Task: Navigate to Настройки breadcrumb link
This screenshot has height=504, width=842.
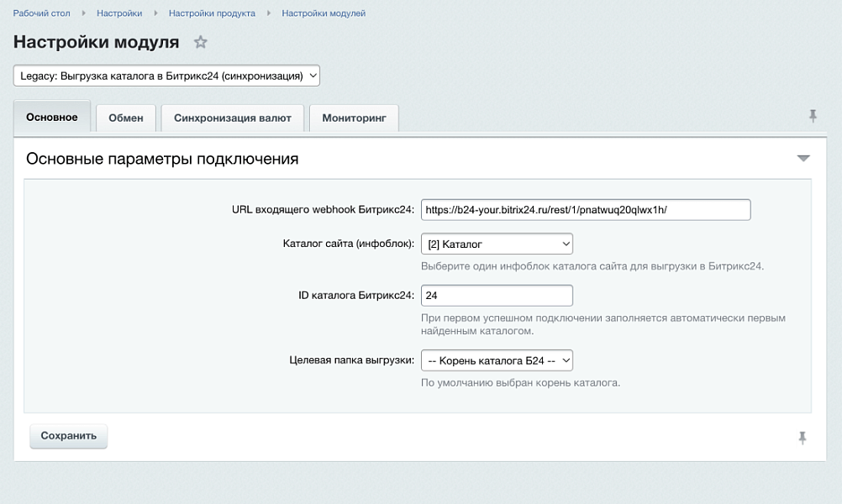Action: tap(119, 13)
